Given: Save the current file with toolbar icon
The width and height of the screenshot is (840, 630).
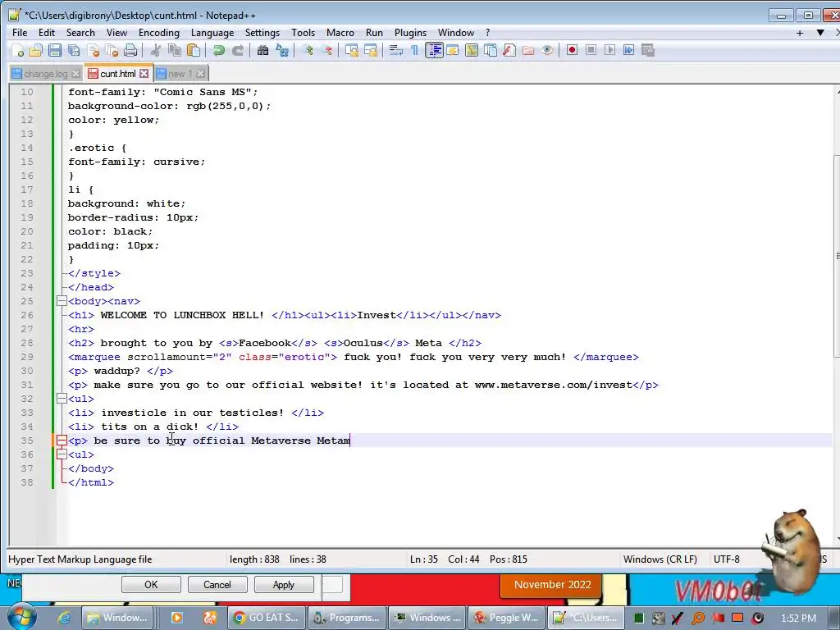Looking at the screenshot, I should [55, 50].
